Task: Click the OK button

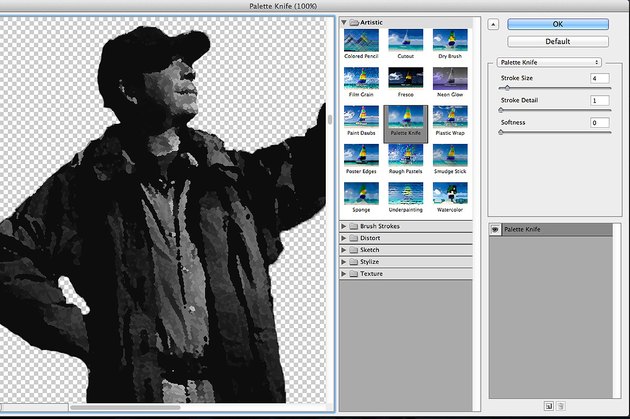Action: 558,24
